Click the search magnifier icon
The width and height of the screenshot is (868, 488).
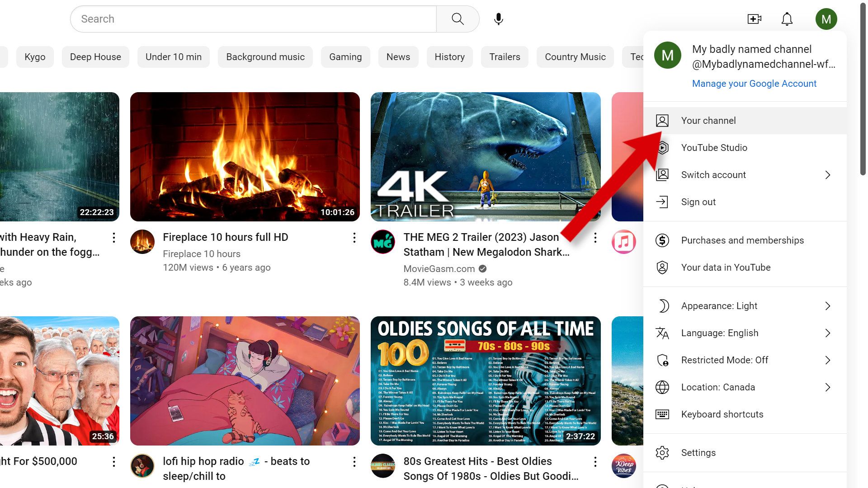[x=457, y=19]
